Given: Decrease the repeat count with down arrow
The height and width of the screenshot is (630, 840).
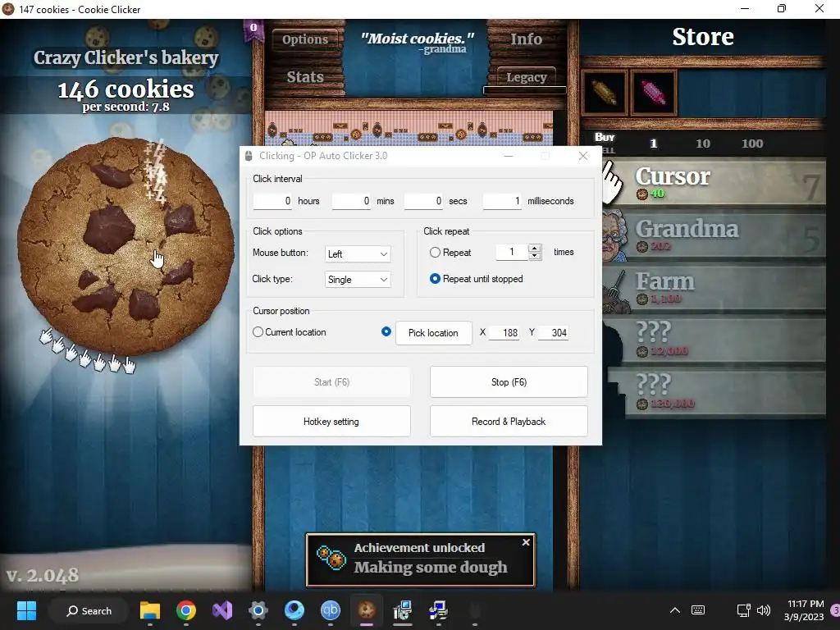Looking at the screenshot, I should [535, 256].
